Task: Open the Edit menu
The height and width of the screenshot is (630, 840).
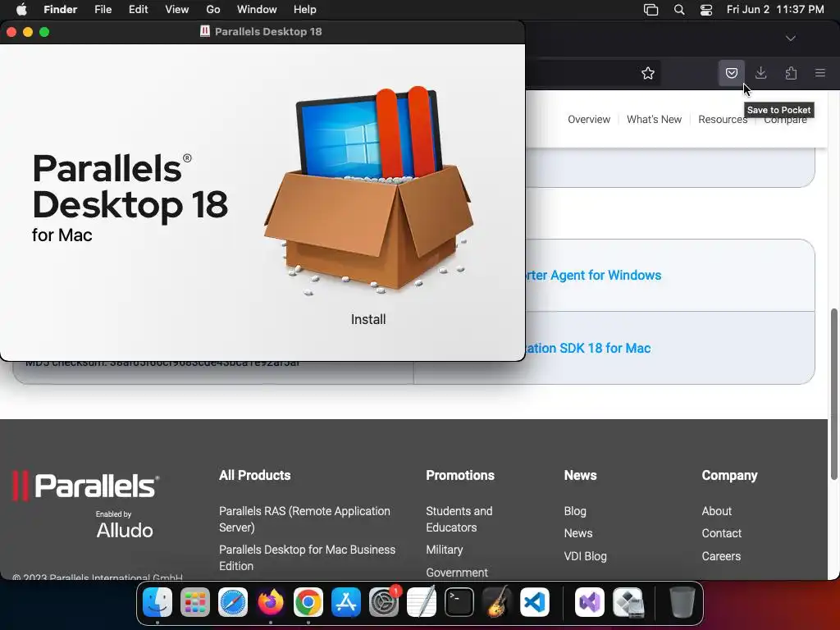Action: click(138, 10)
